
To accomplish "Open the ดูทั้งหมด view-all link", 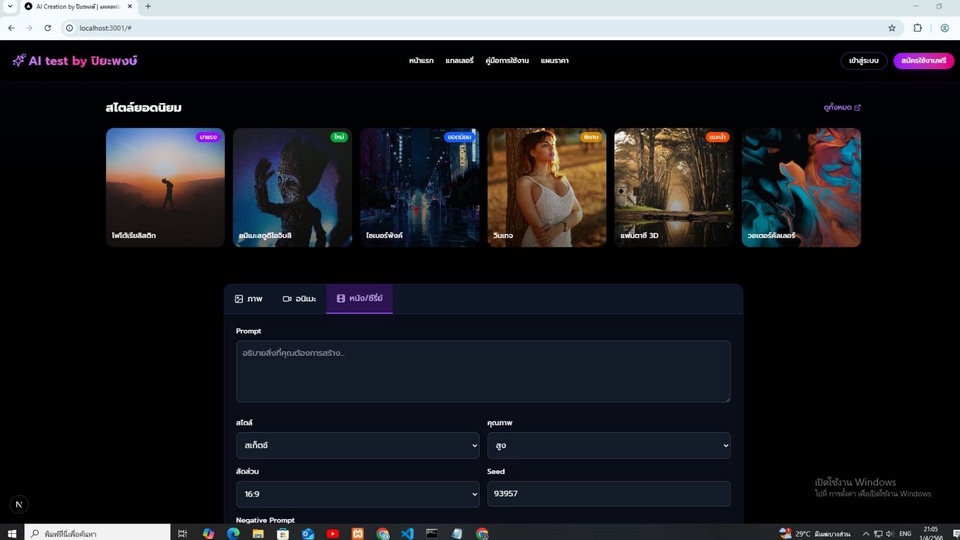I will (x=842, y=108).
